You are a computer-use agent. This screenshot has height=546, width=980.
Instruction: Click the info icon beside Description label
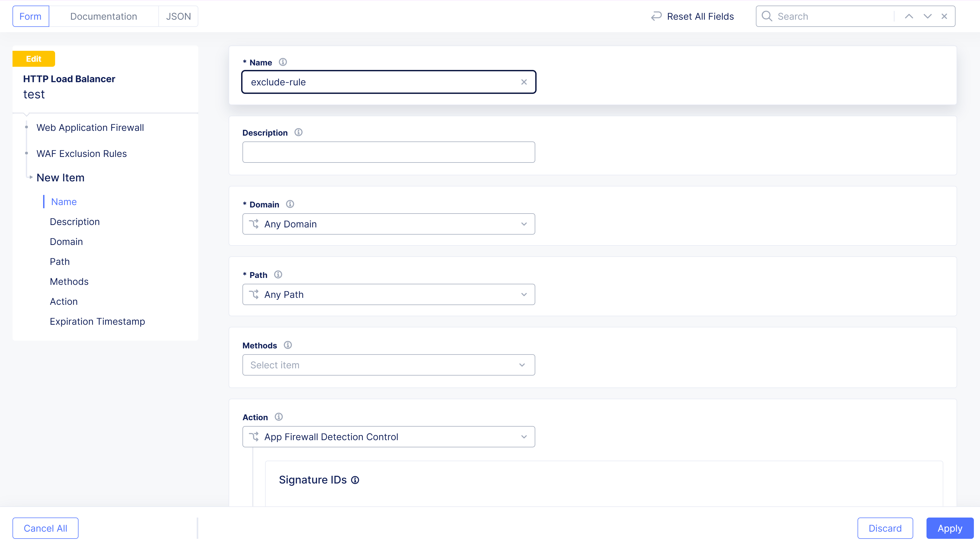pyautogui.click(x=298, y=132)
